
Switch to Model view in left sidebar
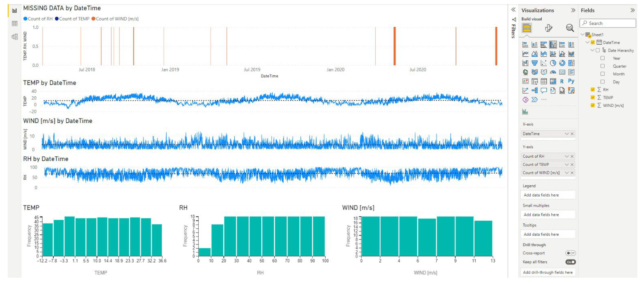pyautogui.click(x=15, y=36)
